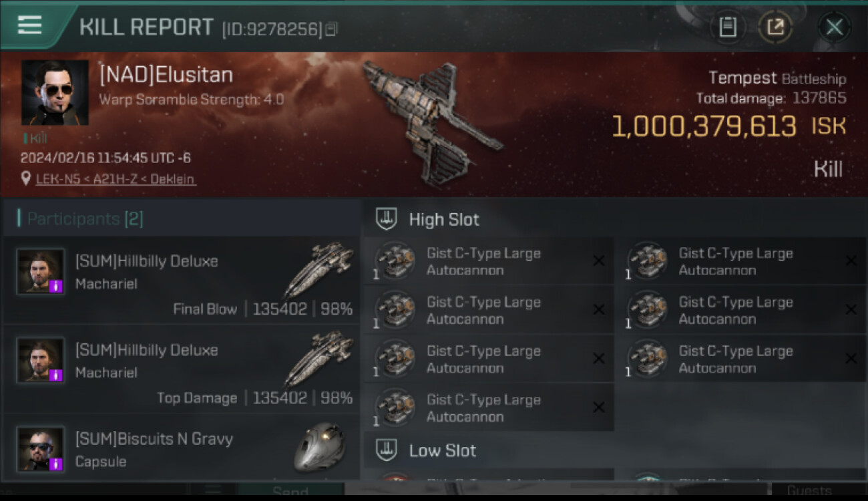Viewport: 868px width, 501px height.
Task: Open the LEK-N5 location link
Action: [x=116, y=179]
